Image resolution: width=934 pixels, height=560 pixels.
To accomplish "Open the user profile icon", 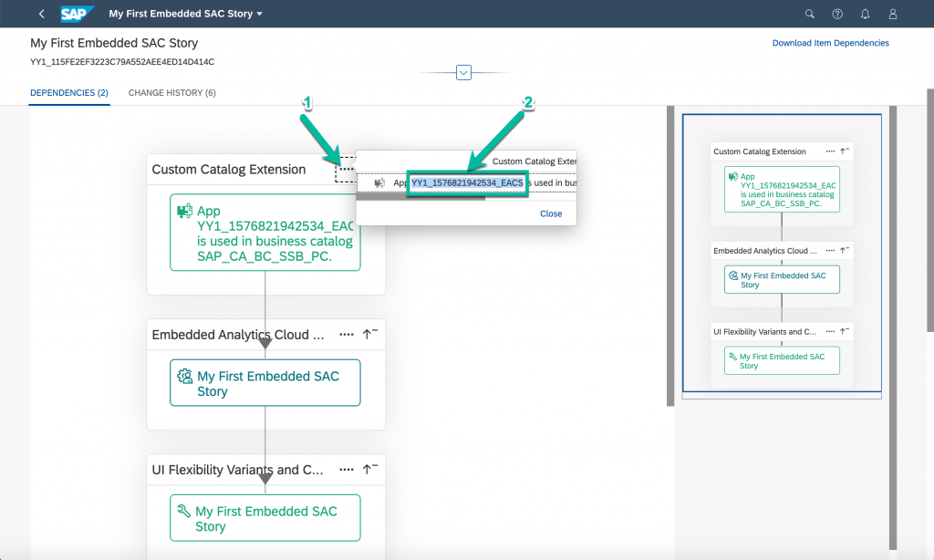I will (893, 14).
